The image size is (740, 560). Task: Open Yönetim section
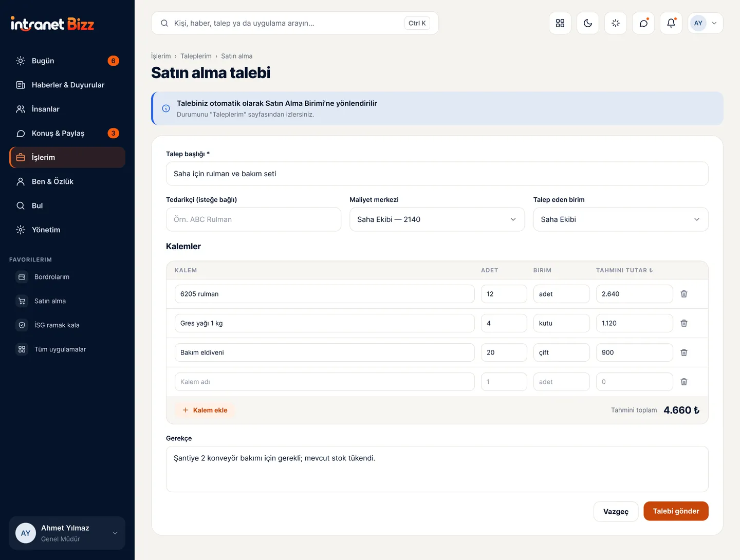pos(67,230)
